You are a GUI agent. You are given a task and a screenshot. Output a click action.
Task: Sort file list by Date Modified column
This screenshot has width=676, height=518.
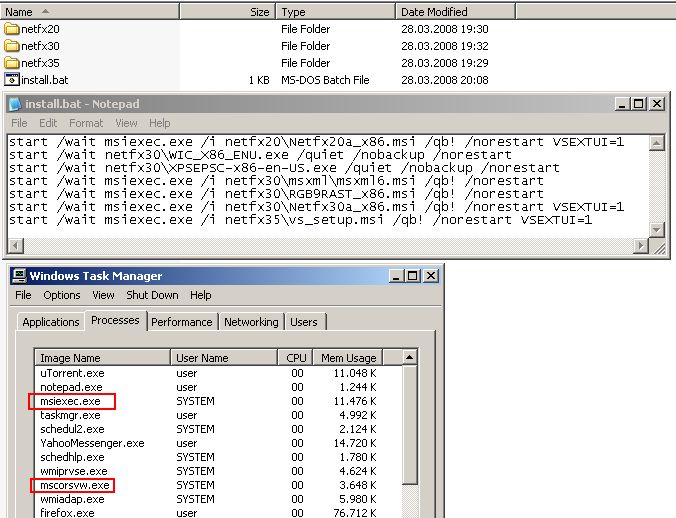point(455,12)
